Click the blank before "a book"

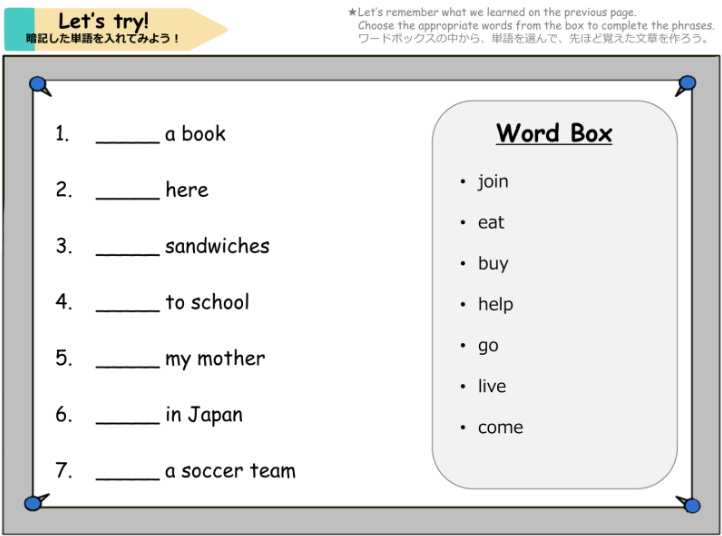pos(127,136)
